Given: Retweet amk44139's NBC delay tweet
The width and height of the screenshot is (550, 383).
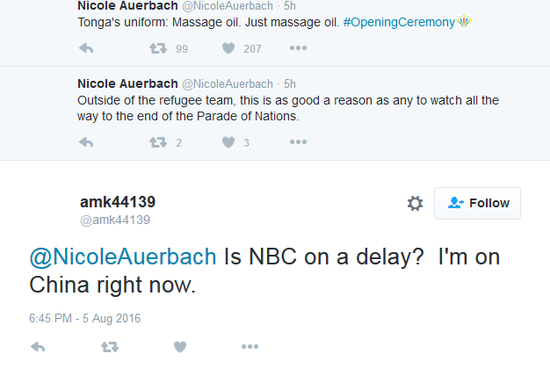Looking at the screenshot, I should pyautogui.click(x=110, y=347).
